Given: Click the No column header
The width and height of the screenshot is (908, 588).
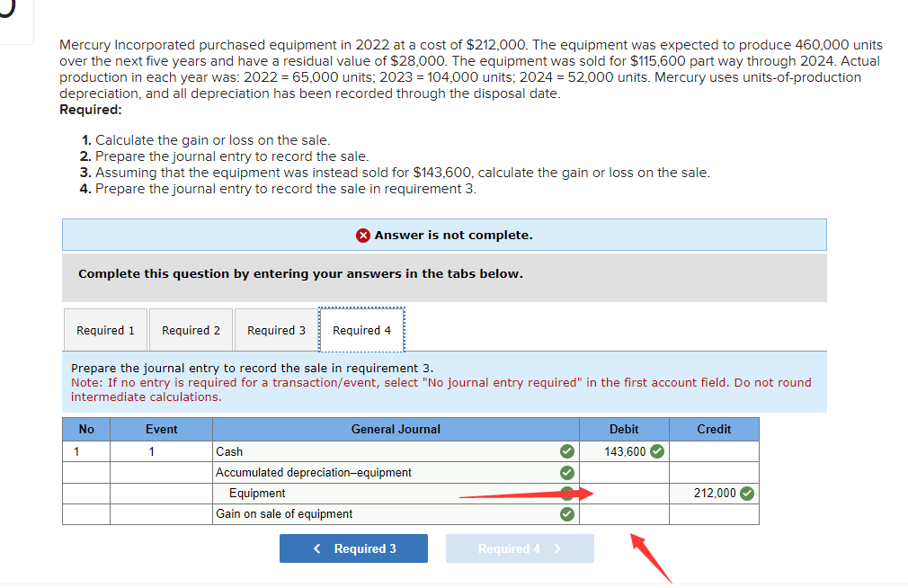Looking at the screenshot, I should [86, 429].
